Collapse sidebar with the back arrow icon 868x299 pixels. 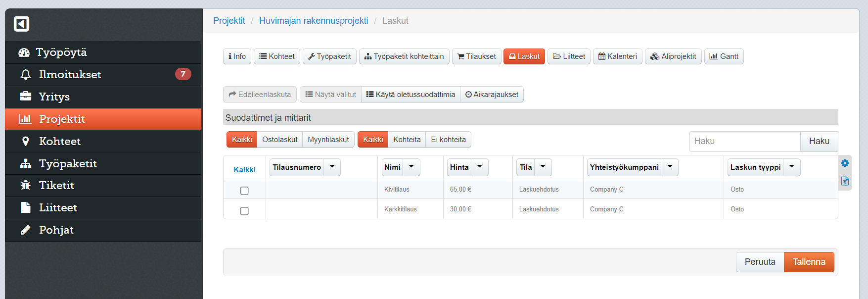pyautogui.click(x=21, y=24)
